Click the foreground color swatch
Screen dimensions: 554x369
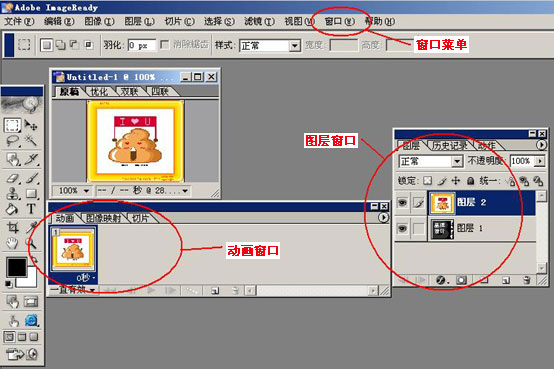point(16,267)
